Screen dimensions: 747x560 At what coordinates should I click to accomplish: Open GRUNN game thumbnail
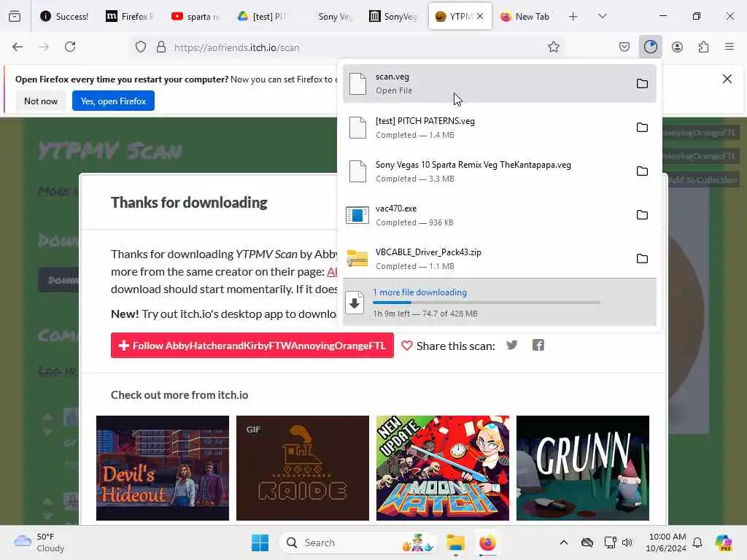pyautogui.click(x=583, y=468)
